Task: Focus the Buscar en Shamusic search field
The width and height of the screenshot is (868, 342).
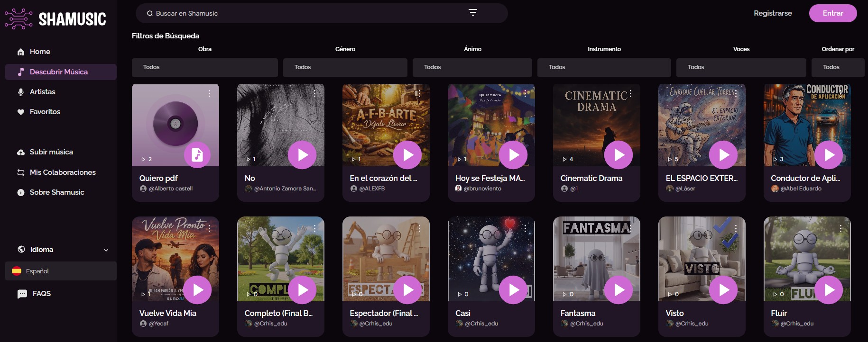Action: point(304,13)
